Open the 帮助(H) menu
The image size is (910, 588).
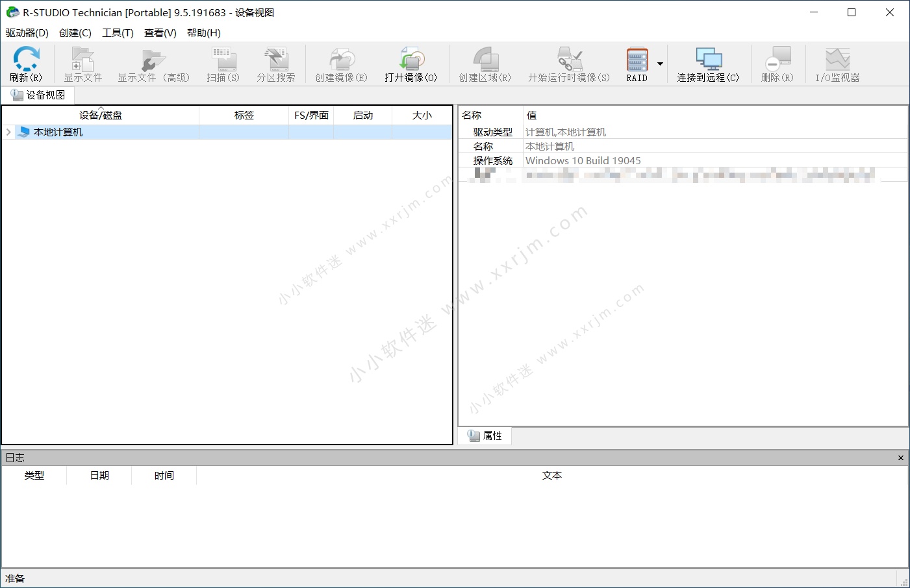pyautogui.click(x=203, y=33)
